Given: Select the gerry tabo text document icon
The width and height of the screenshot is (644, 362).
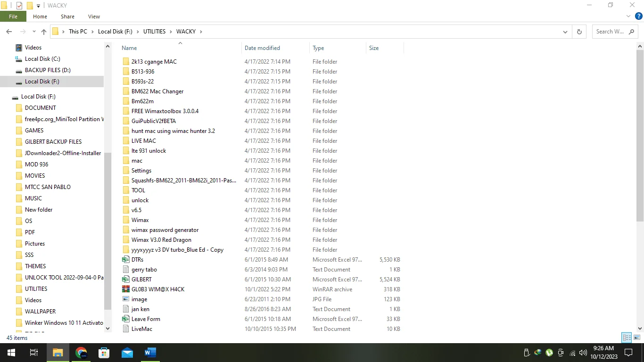Looking at the screenshot, I should tap(125, 270).
